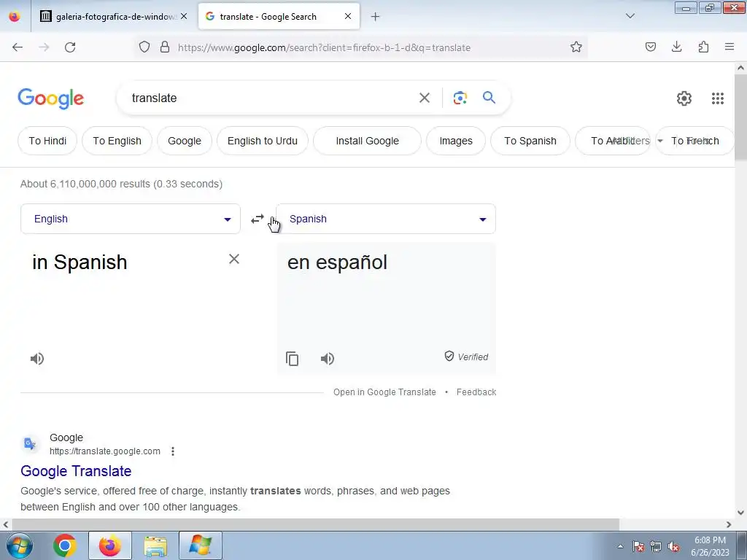Open the Google Translate result title

[76, 471]
